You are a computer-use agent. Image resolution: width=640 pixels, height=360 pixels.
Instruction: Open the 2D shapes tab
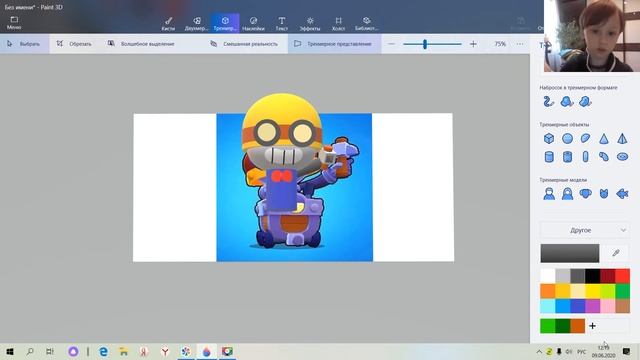point(197,24)
